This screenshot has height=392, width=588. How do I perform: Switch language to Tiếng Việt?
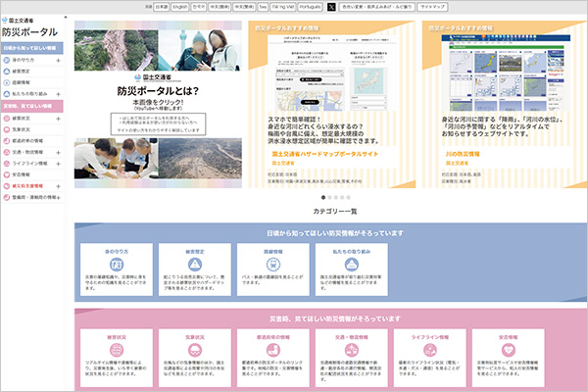pyautogui.click(x=283, y=7)
